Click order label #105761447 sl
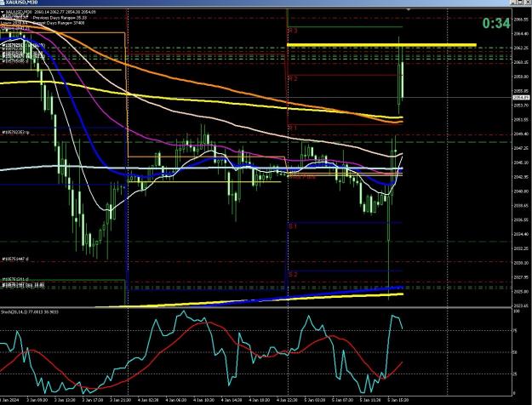This screenshot has width=532, height=405. click(15, 259)
